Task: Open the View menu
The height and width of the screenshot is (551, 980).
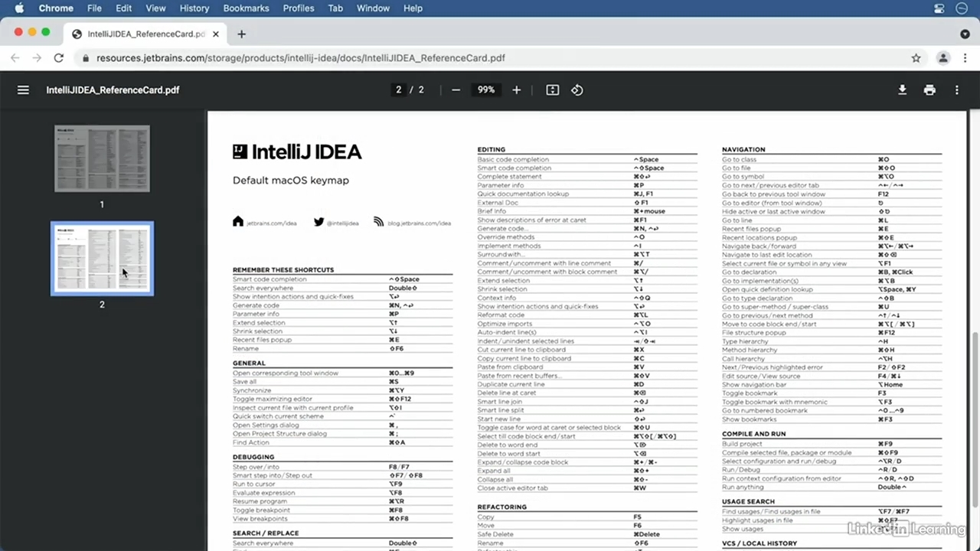Action: click(x=155, y=8)
